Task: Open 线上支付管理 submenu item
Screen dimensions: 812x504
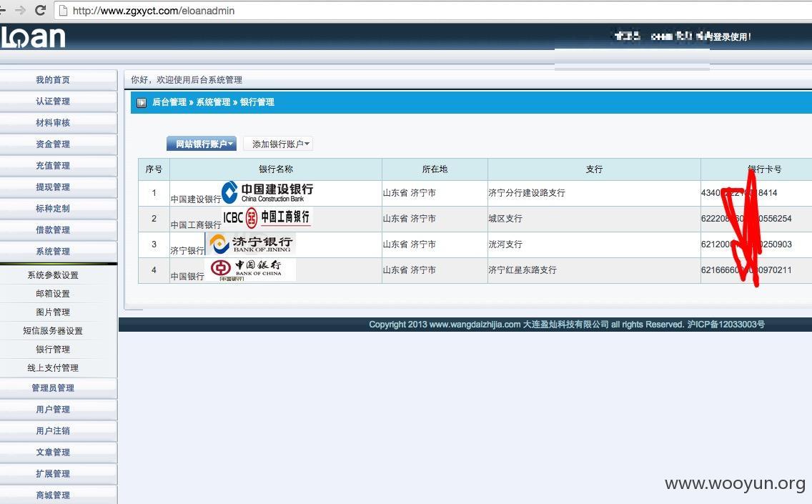Action: (x=53, y=368)
